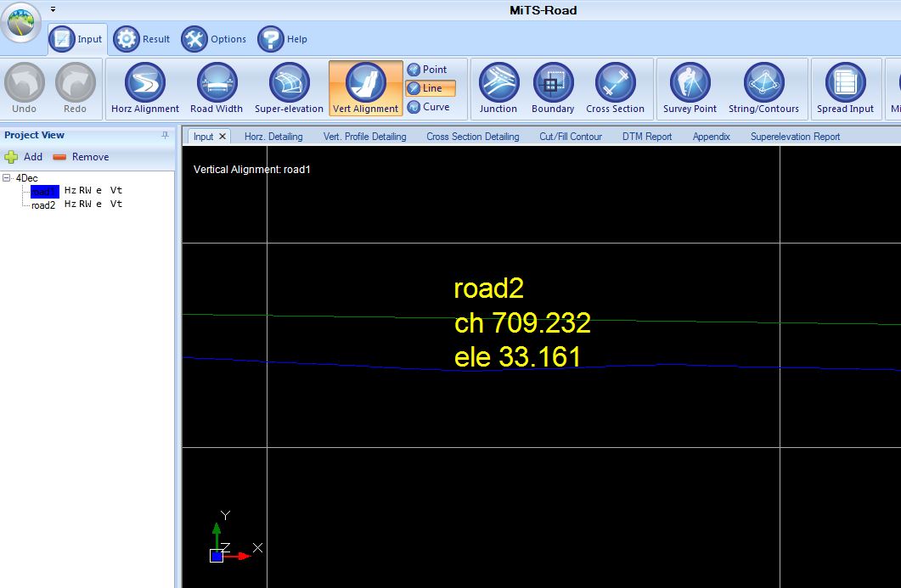Open the Help ribbon tab
Screen dimensions: 901x588
[x=283, y=39]
